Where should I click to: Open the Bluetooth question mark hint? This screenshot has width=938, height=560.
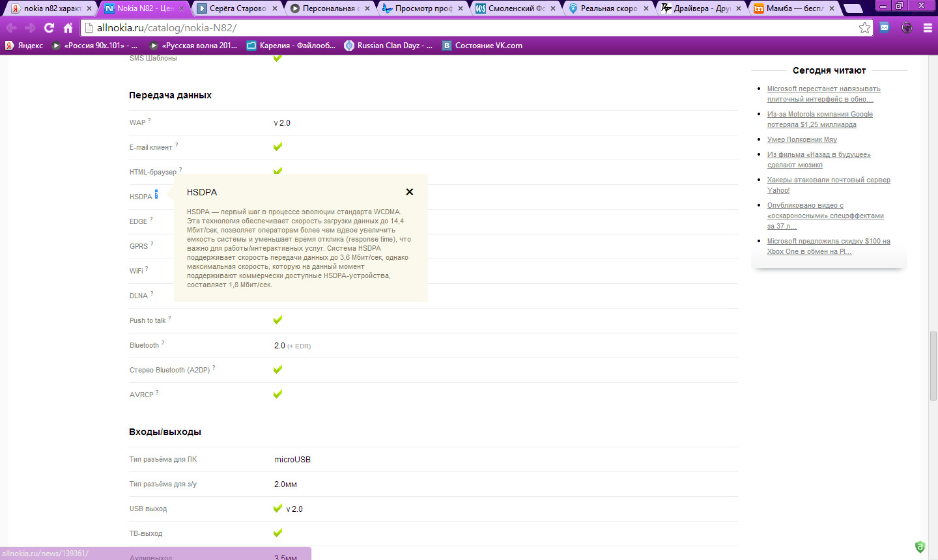click(x=163, y=343)
